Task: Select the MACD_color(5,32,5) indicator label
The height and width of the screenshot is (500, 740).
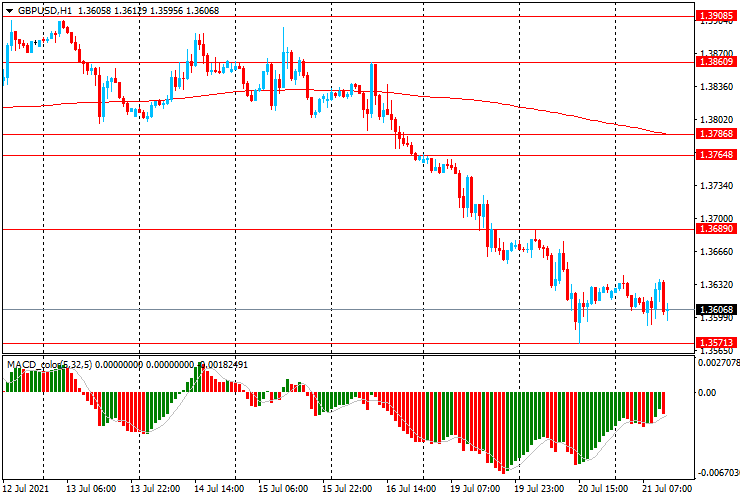Action: coord(50,364)
